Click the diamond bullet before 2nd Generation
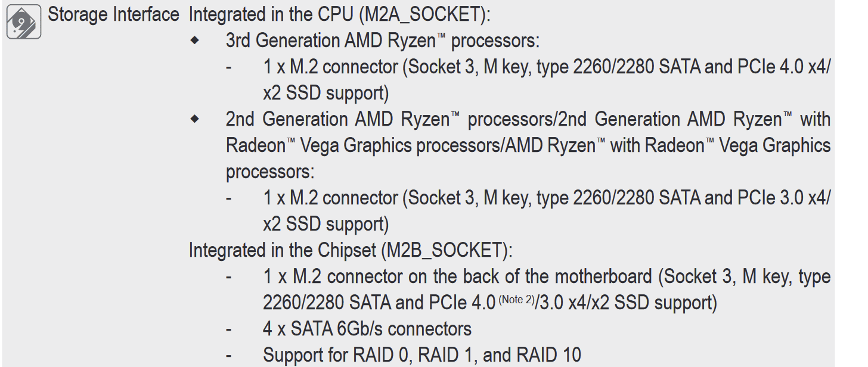The width and height of the screenshot is (868, 367). point(195,119)
